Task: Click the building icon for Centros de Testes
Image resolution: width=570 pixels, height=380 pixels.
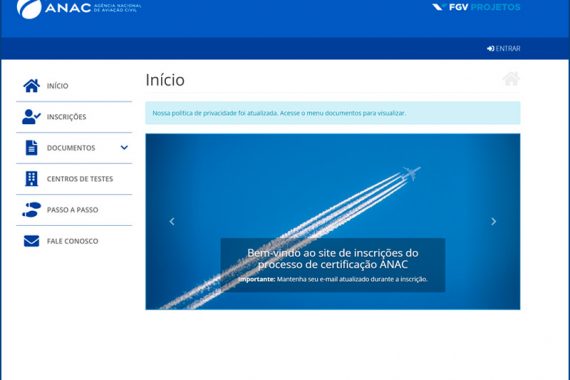Action: click(31, 179)
